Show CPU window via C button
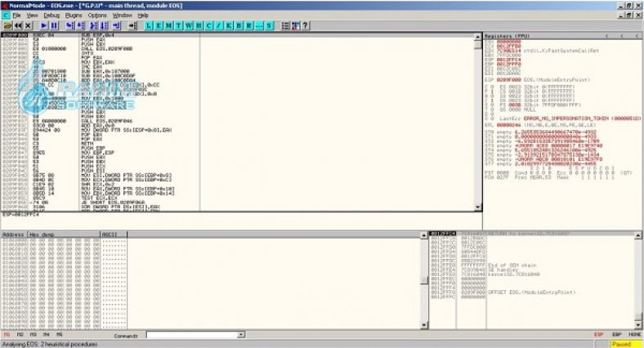The image size is (644, 348). click(208, 25)
